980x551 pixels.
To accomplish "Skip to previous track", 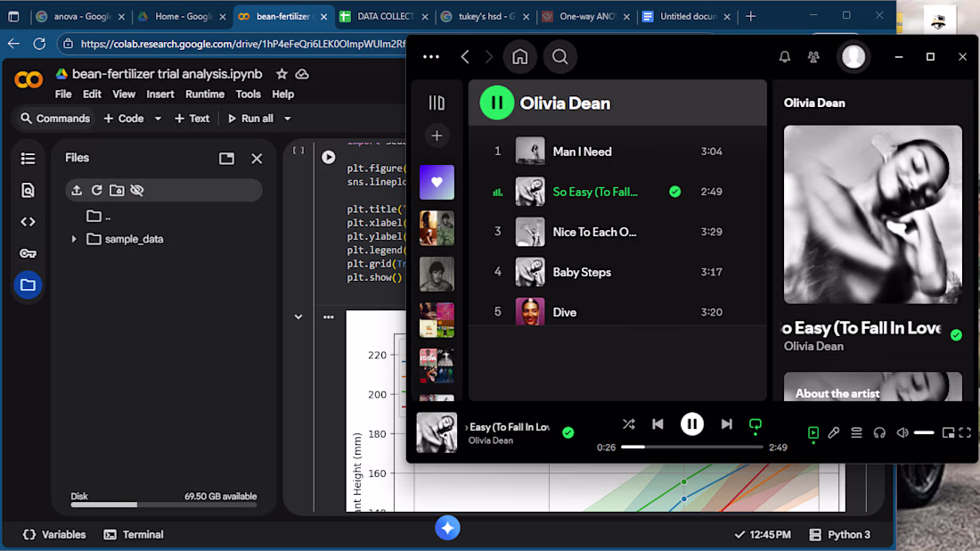I will click(657, 424).
